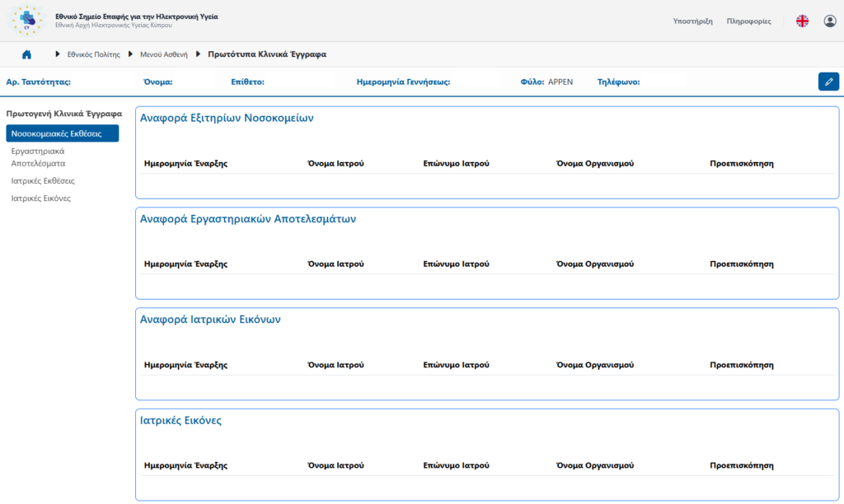The height and width of the screenshot is (504, 844).
Task: Click Προεπισκόπηση header in Αναφορά Ιατρικών Εικόνων table
Action: click(x=742, y=365)
